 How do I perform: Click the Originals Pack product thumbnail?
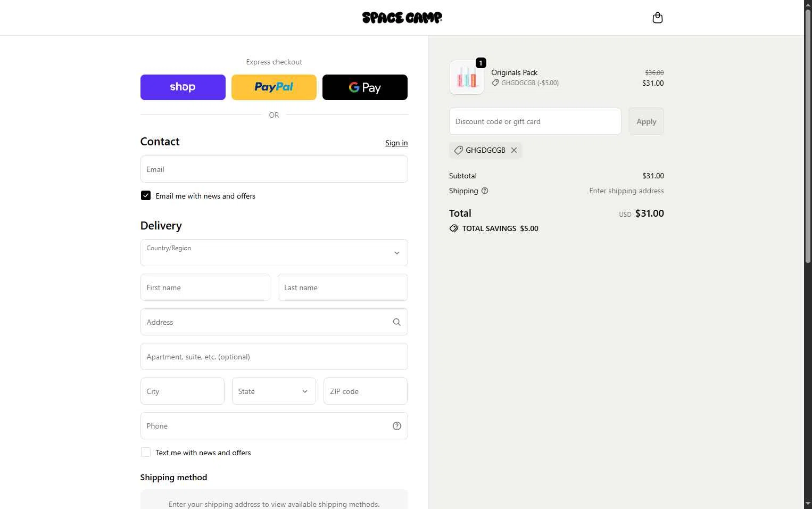467,77
